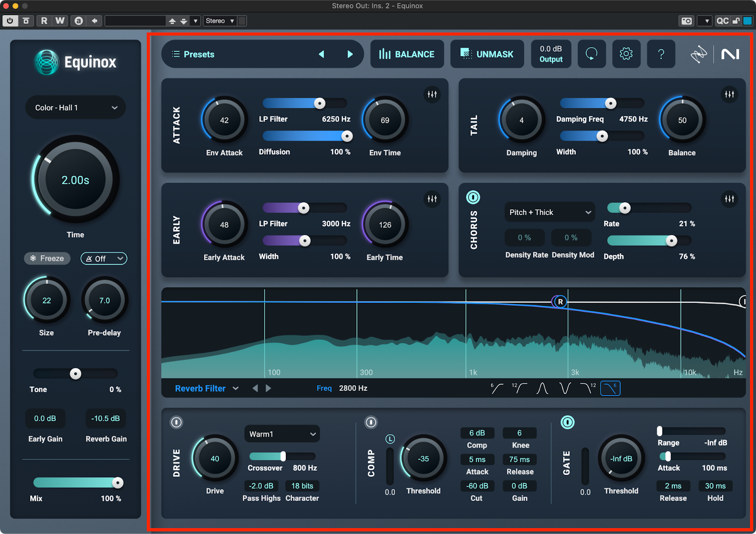This screenshot has width=756, height=534.
Task: Select the notch filter shape icon
Action: click(x=565, y=388)
